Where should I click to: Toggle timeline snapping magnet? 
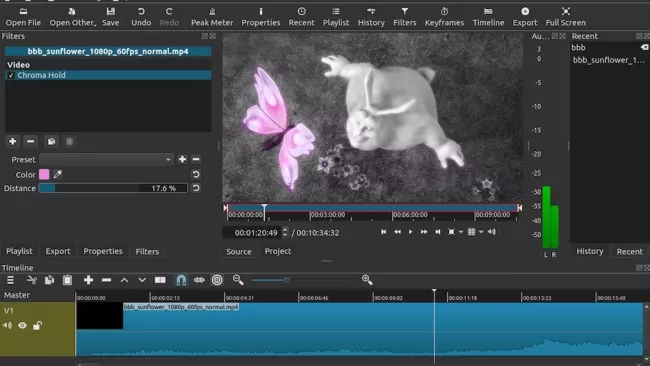181,280
